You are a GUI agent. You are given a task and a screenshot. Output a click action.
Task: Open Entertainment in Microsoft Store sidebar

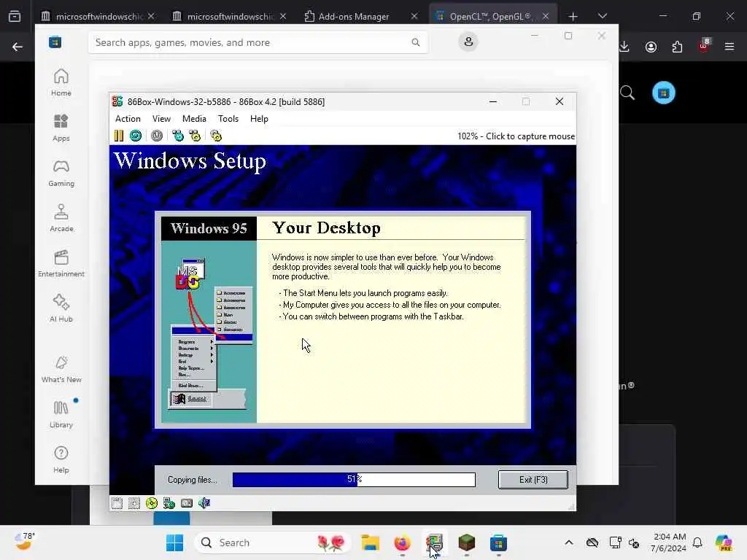coord(61,264)
